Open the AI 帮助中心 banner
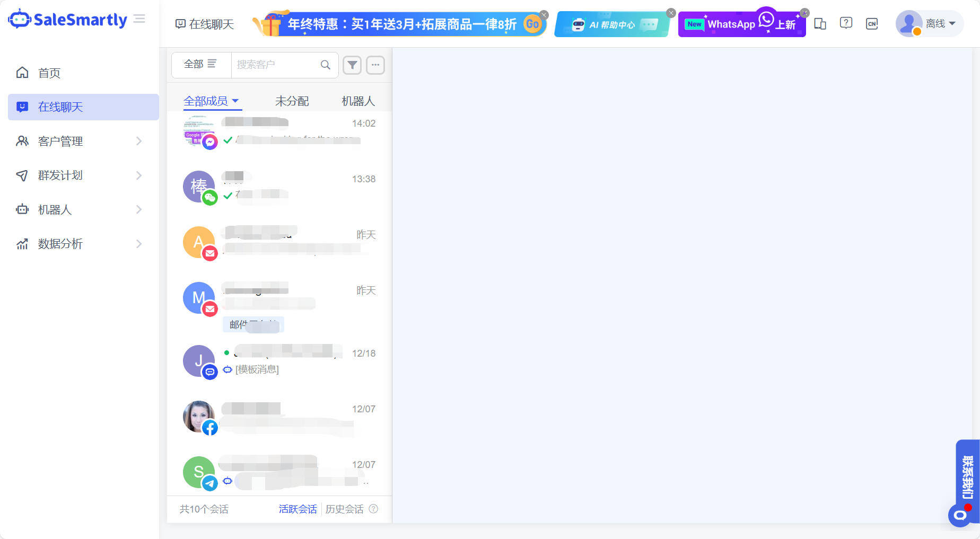This screenshot has width=980, height=539. (x=612, y=24)
